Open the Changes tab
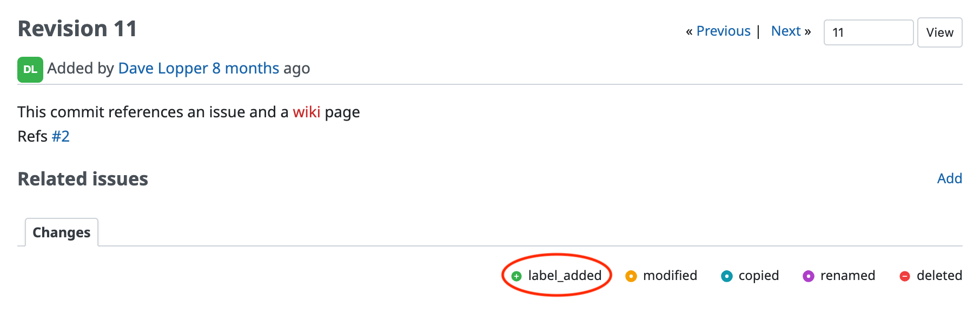980x320 pixels. tap(62, 232)
